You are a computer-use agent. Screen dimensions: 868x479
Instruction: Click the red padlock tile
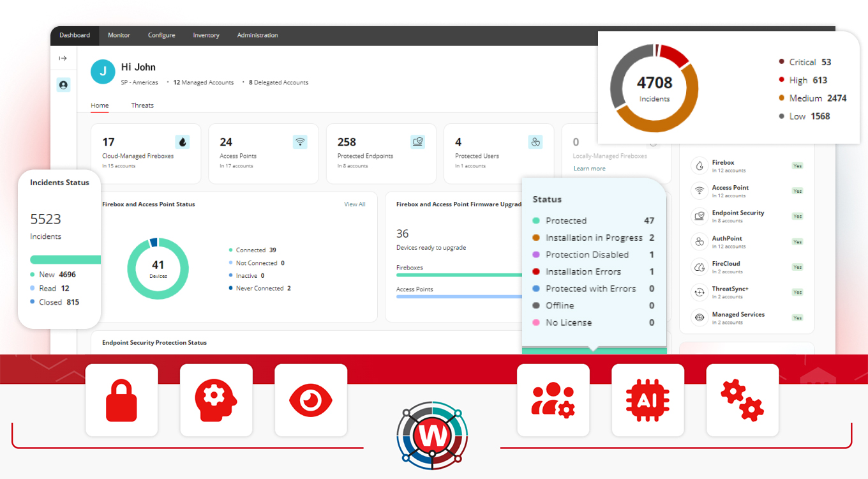coord(122,400)
